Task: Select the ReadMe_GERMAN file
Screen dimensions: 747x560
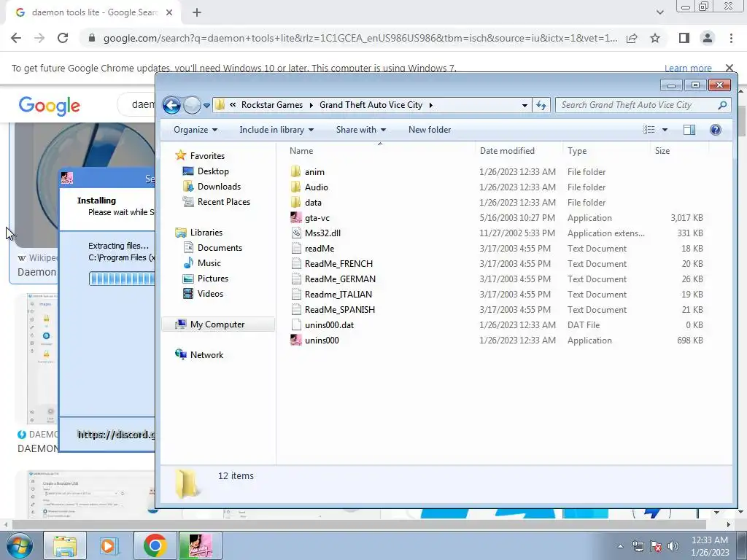Action: pyautogui.click(x=340, y=279)
